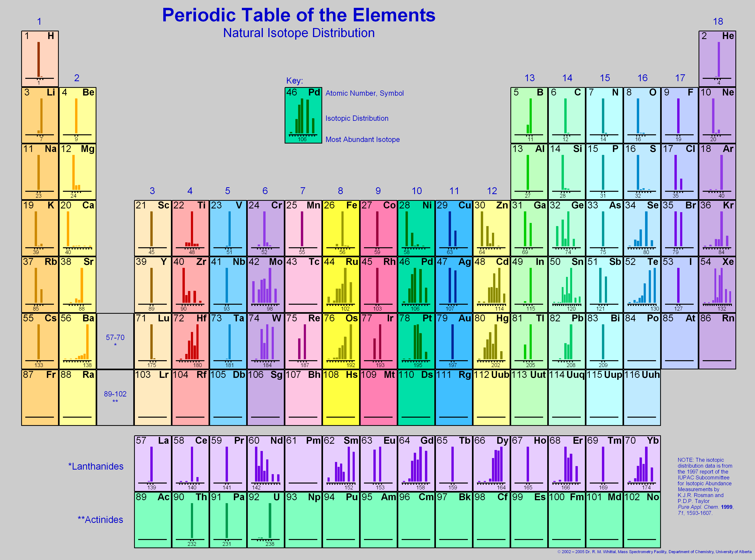Select the Neon (Ne) cell
This screenshot has width=755, height=560.
click(x=717, y=115)
